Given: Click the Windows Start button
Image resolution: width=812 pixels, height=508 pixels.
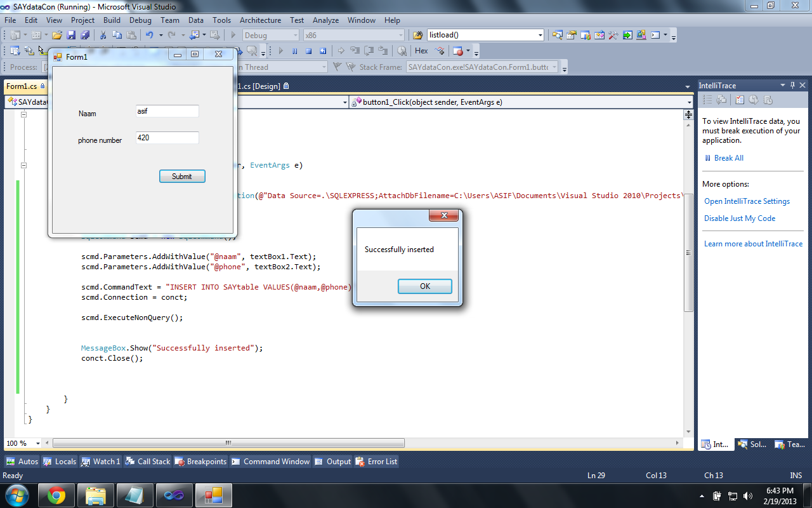Looking at the screenshot, I should 17,495.
